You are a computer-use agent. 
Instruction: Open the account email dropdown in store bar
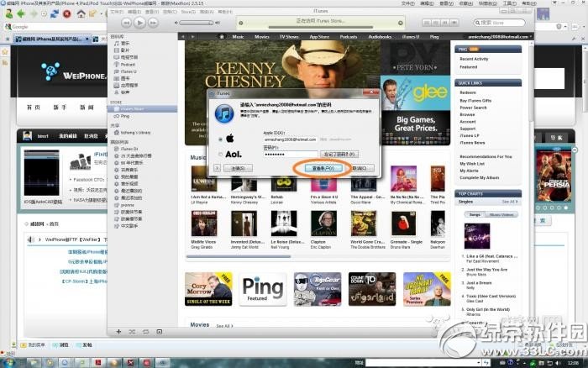point(498,37)
